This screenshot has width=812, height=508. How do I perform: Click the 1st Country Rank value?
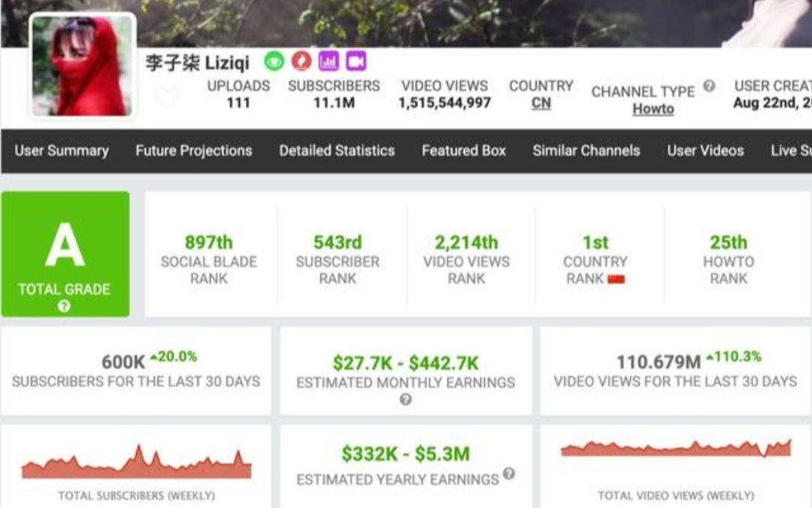pyautogui.click(x=595, y=242)
